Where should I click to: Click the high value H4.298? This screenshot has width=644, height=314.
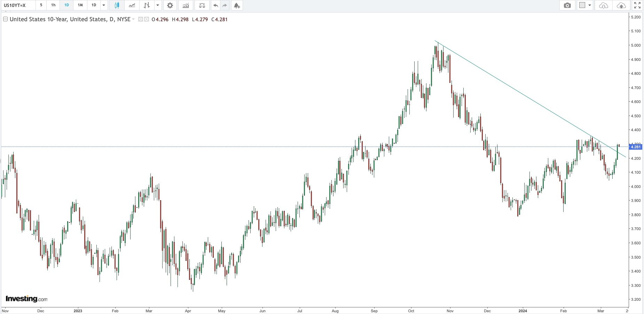click(x=180, y=19)
